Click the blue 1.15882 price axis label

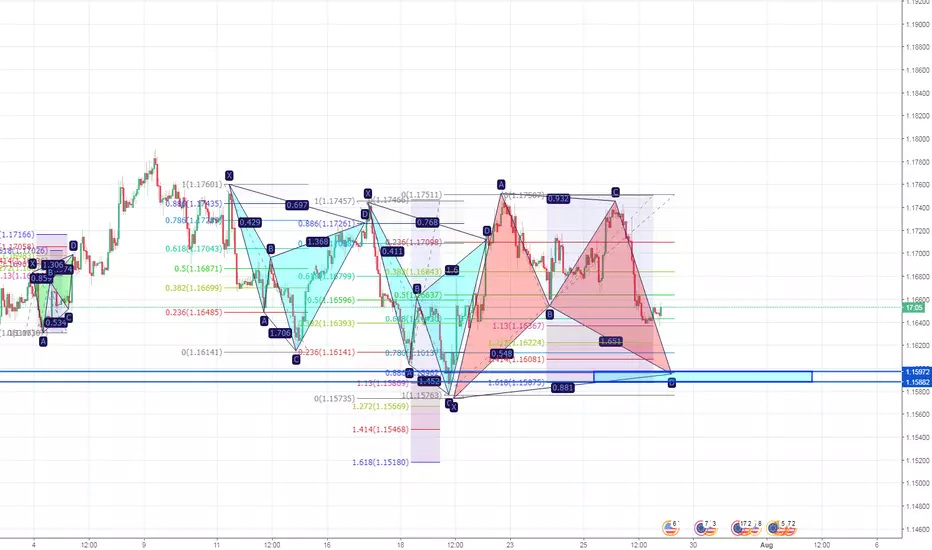[917, 382]
